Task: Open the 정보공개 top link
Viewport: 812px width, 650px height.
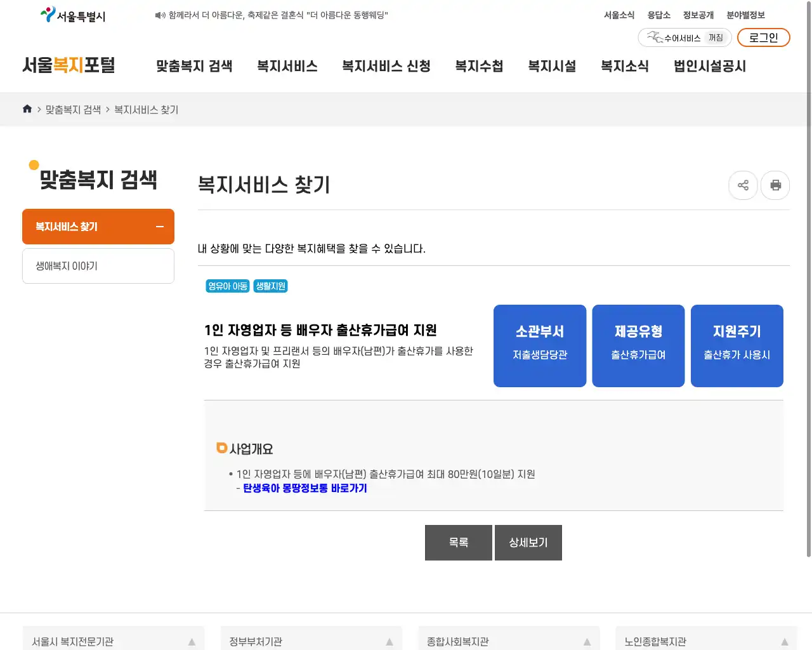Action: click(698, 15)
